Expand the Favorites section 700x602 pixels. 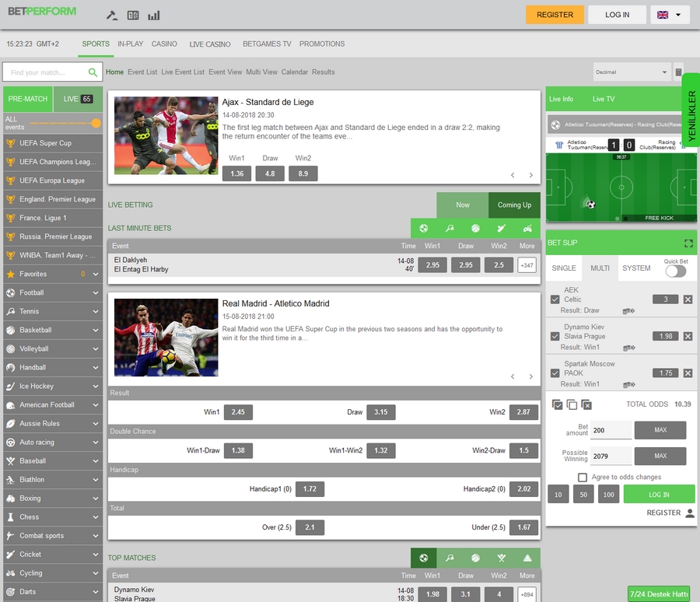(x=53, y=275)
